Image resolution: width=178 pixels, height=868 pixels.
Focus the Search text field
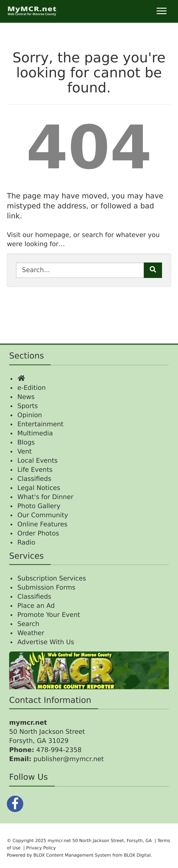[x=80, y=270]
